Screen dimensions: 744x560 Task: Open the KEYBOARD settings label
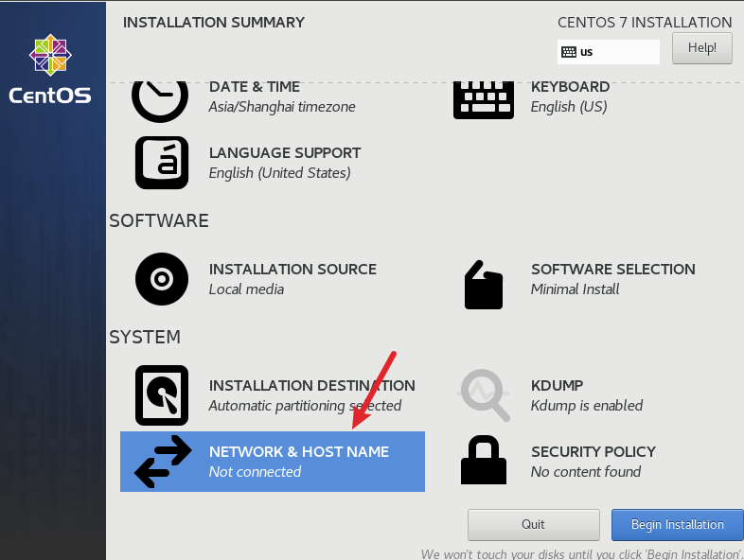[570, 87]
